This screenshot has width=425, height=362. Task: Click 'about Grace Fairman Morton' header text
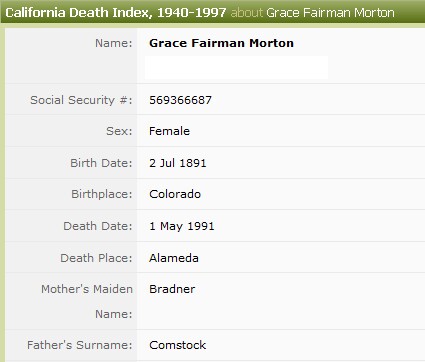tap(313, 13)
